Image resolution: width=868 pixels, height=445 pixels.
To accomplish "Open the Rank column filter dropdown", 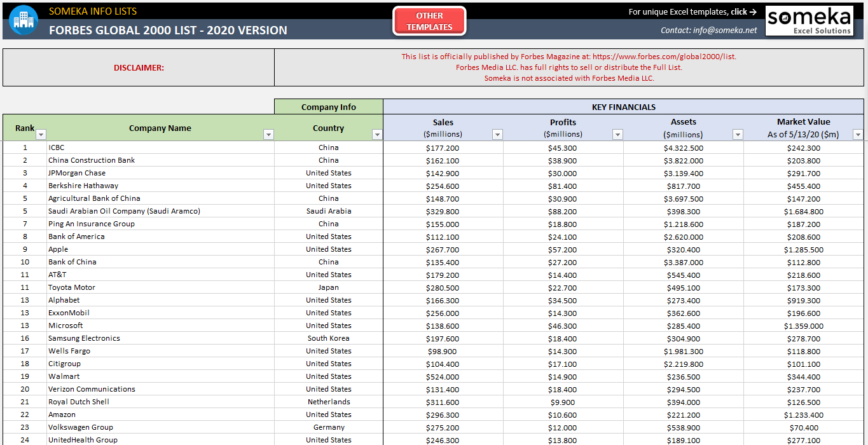I will pos(41,134).
